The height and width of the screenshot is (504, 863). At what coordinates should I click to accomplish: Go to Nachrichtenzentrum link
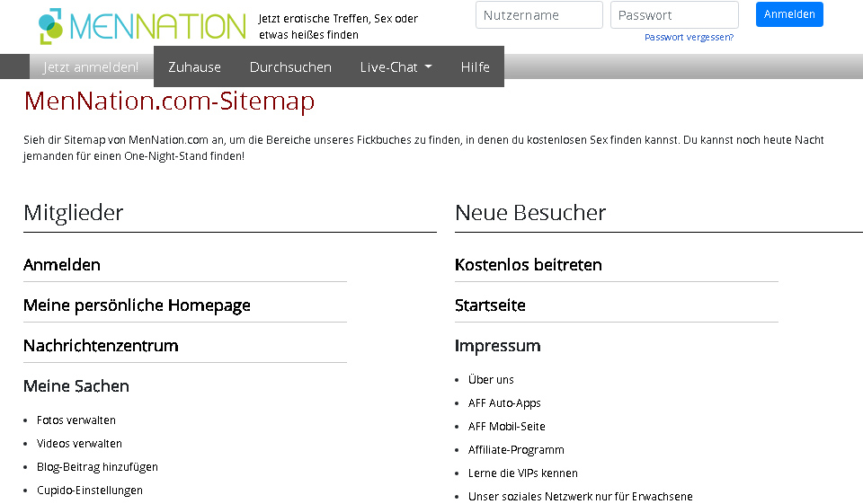tap(101, 346)
